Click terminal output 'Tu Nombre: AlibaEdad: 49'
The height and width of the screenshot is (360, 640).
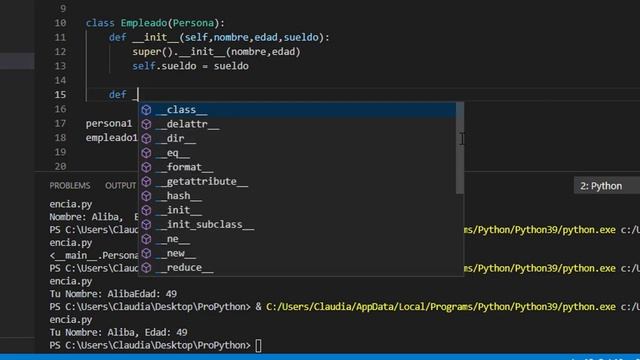point(113,294)
